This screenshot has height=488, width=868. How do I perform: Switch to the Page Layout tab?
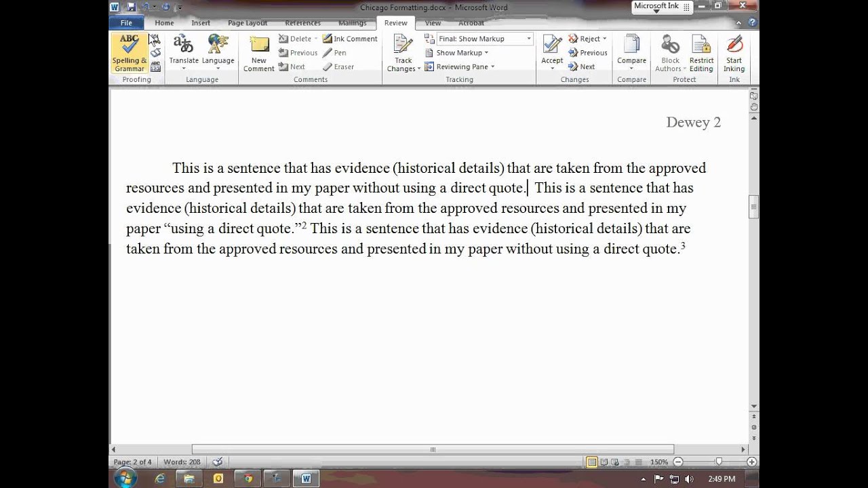coord(247,23)
